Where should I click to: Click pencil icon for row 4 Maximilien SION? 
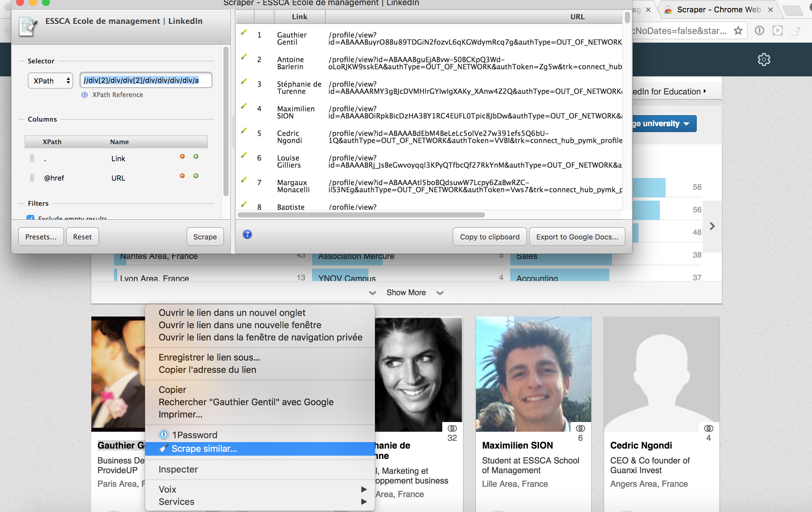244,106
